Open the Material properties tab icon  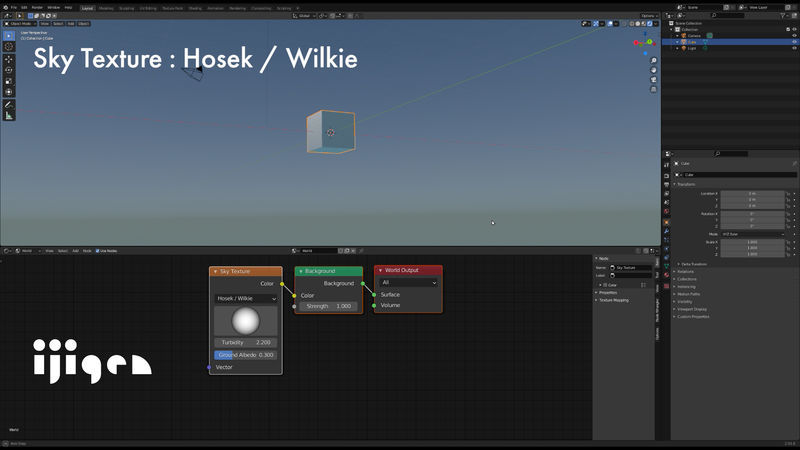tap(666, 275)
